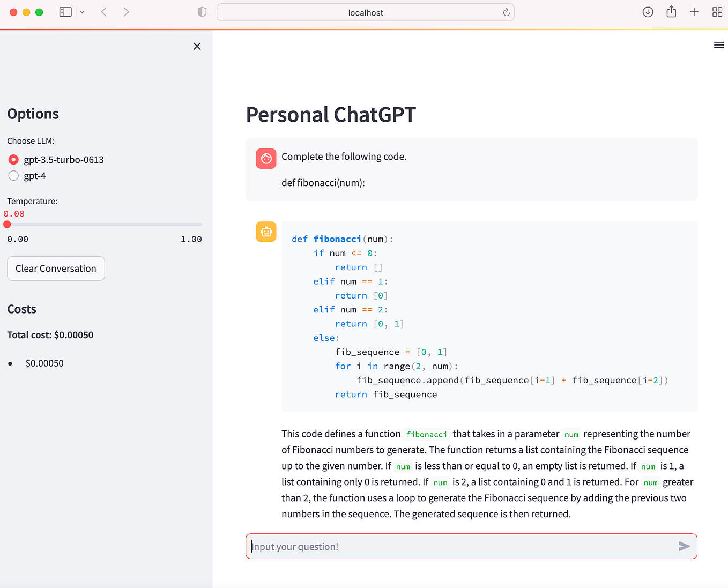Click the user avatar smiley icon

click(x=266, y=158)
